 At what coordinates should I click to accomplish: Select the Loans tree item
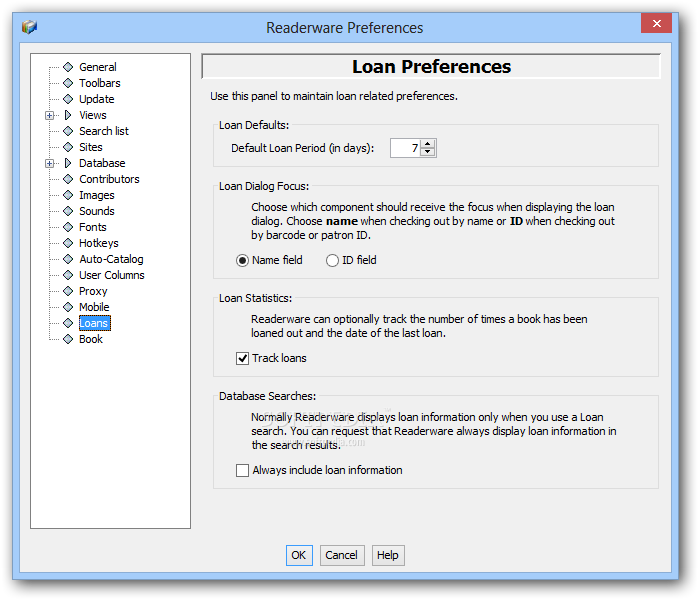point(95,323)
